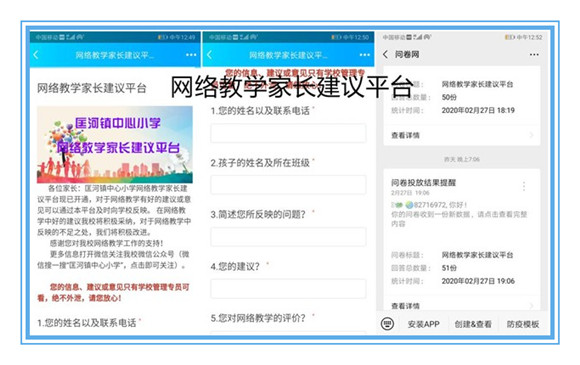Open three-dot menu beside 问卷网 title
The width and height of the screenshot is (580, 365).
click(534, 55)
